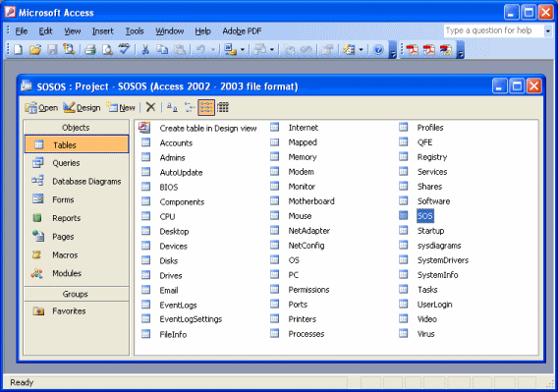Screen dimensions: 558x392
Task: Select the EventLogSettings table
Action: click(191, 319)
